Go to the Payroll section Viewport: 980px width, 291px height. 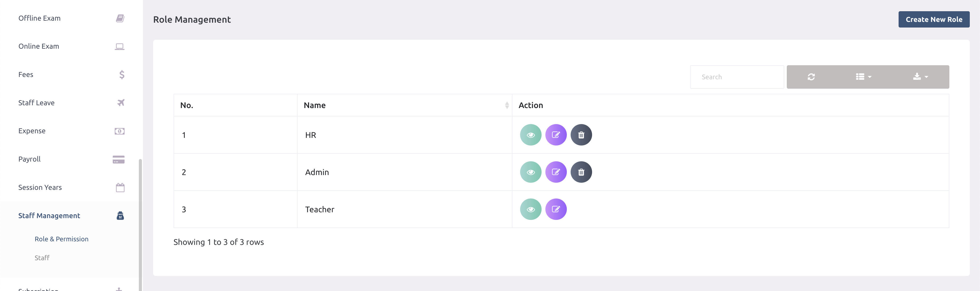click(x=29, y=159)
